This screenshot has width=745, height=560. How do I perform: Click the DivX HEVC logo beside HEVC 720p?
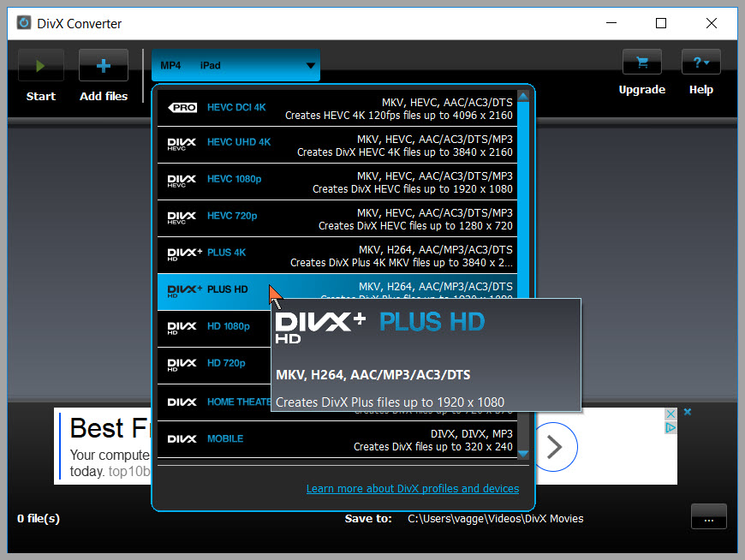[x=182, y=218]
